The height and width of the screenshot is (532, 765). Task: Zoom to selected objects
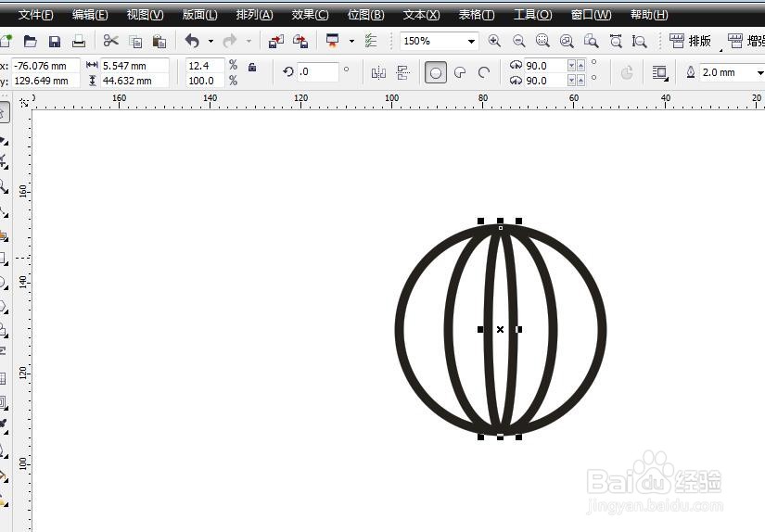[542, 41]
